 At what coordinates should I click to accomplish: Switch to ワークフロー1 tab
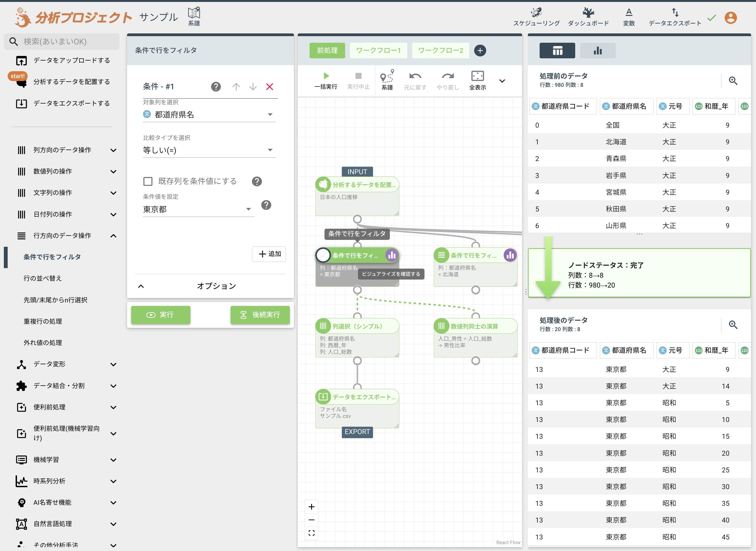click(378, 51)
